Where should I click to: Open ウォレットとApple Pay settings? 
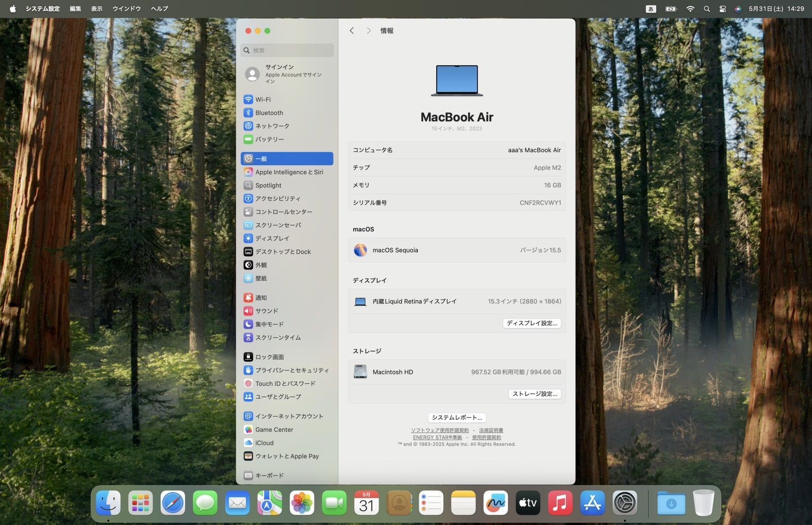click(286, 456)
